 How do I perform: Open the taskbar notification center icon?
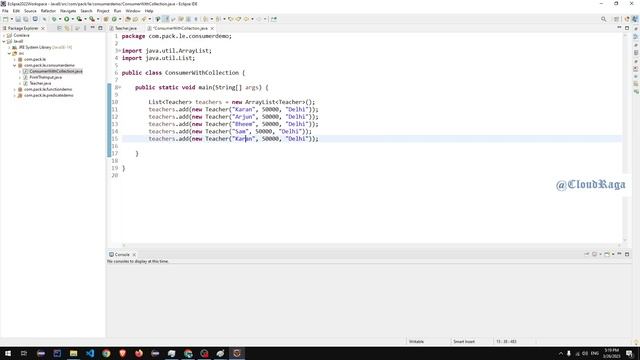(x=629, y=353)
